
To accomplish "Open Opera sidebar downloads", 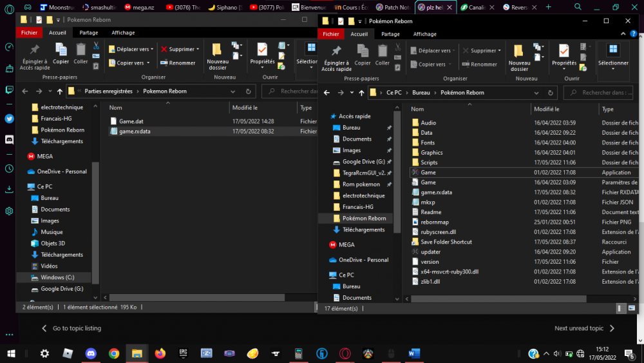I will point(9,189).
